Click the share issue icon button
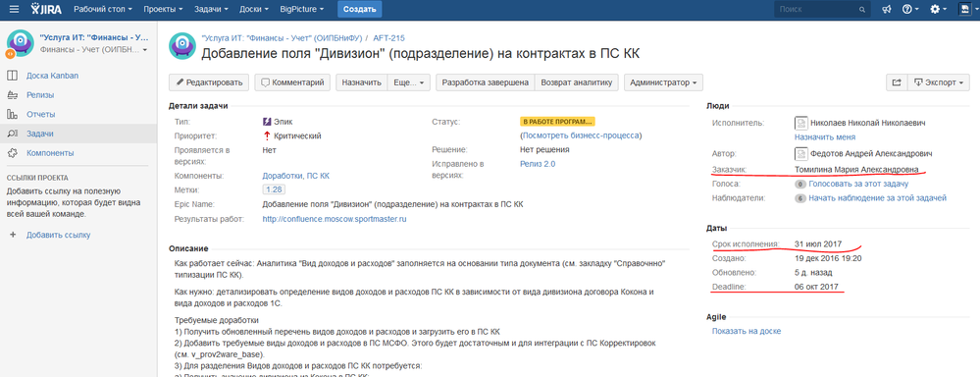This screenshot has height=377, width=980. coord(896,82)
